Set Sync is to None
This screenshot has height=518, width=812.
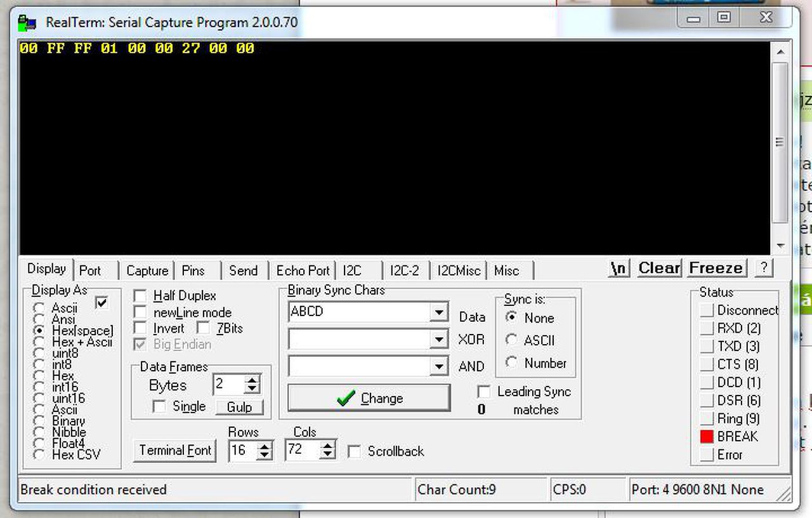[511, 317]
